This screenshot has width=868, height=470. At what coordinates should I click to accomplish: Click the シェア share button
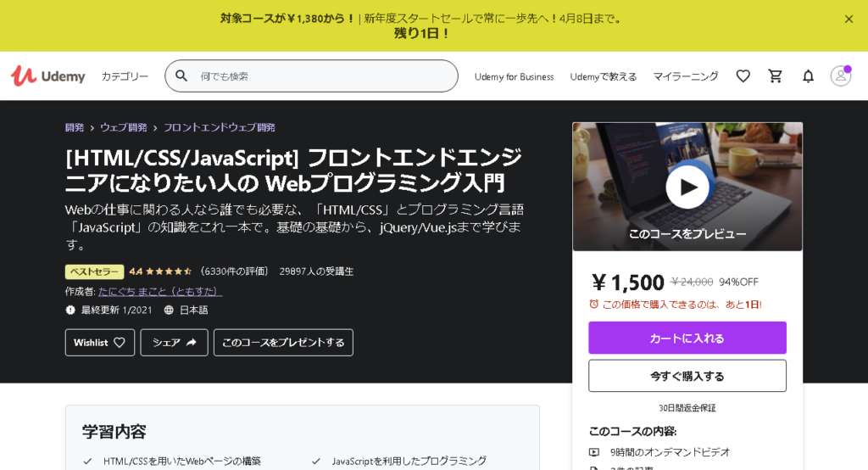(x=174, y=343)
